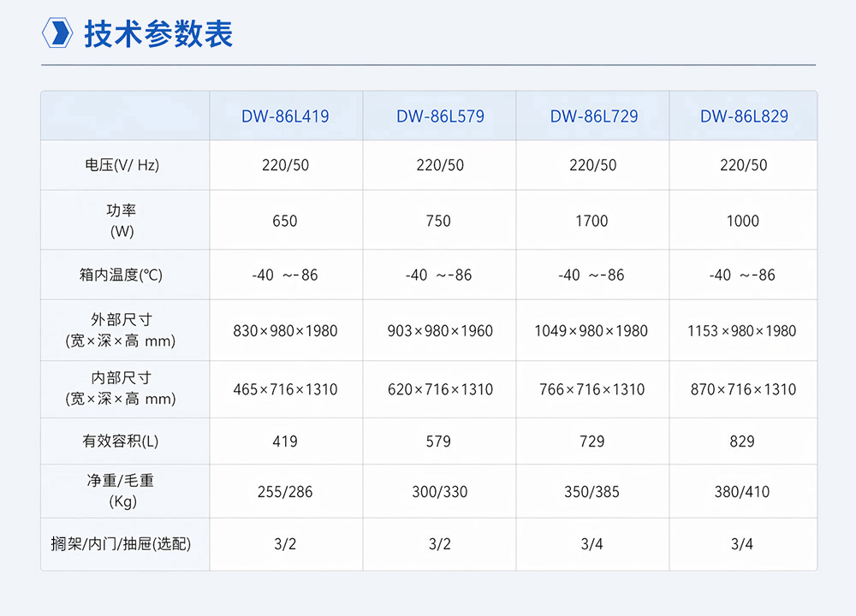Screen dimensions: 856x616
Task: Click the weight value 255/286
Action: click(285, 492)
